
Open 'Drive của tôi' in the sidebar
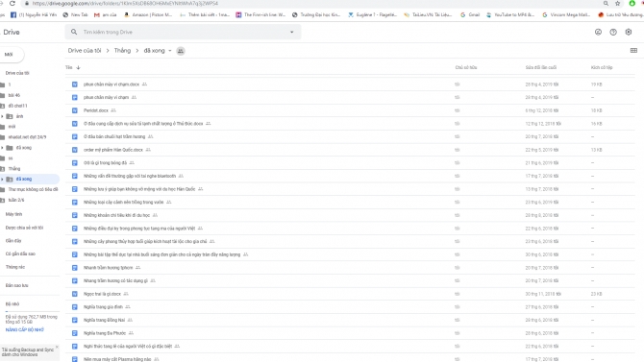tap(17, 73)
